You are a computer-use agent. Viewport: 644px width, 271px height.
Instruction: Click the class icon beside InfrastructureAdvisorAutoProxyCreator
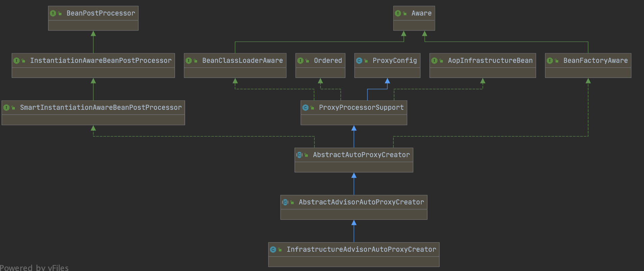(x=273, y=250)
